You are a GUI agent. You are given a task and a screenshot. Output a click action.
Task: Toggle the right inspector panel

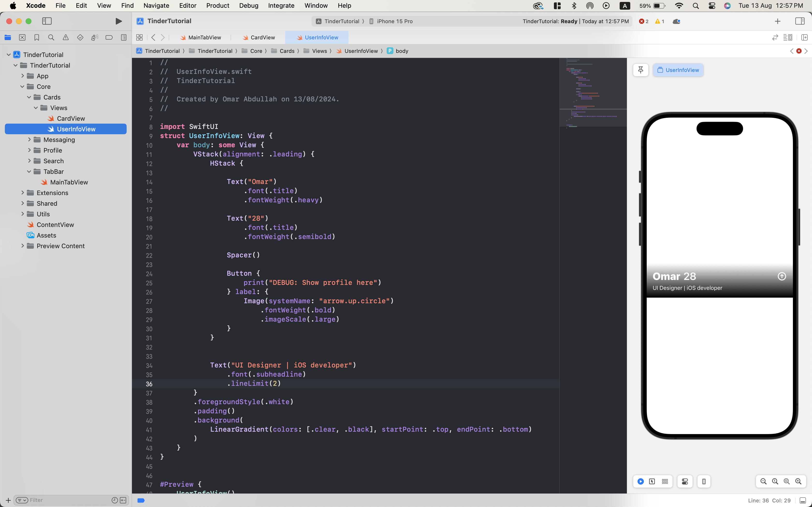point(800,21)
